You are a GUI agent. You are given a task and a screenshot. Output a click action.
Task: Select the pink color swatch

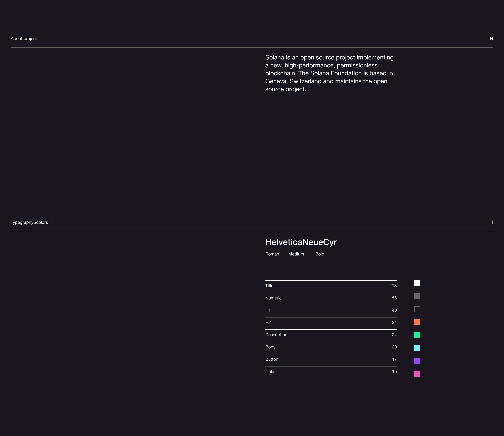click(x=417, y=374)
